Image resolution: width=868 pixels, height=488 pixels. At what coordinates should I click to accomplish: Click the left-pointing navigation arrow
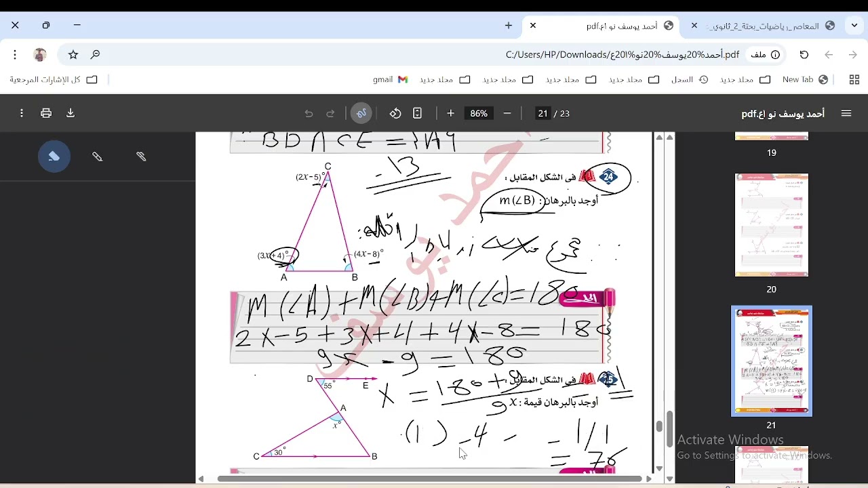point(829,54)
